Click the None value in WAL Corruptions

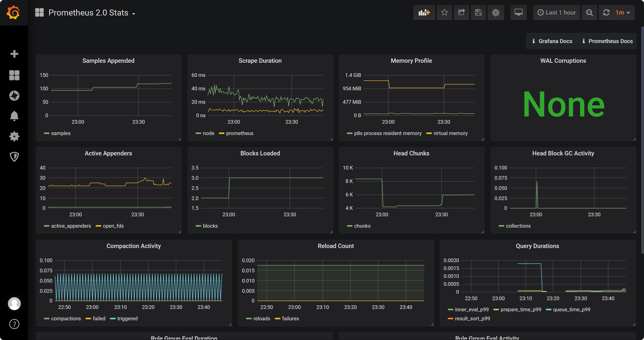pos(563,104)
